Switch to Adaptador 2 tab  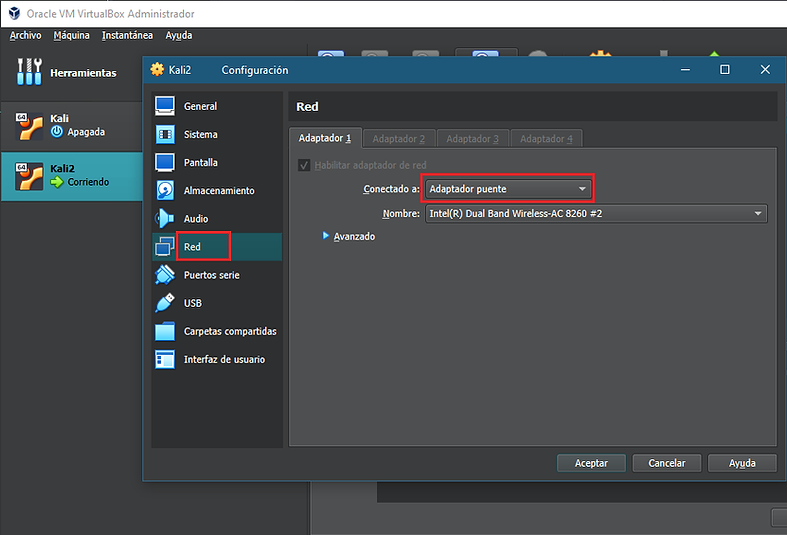click(x=399, y=139)
